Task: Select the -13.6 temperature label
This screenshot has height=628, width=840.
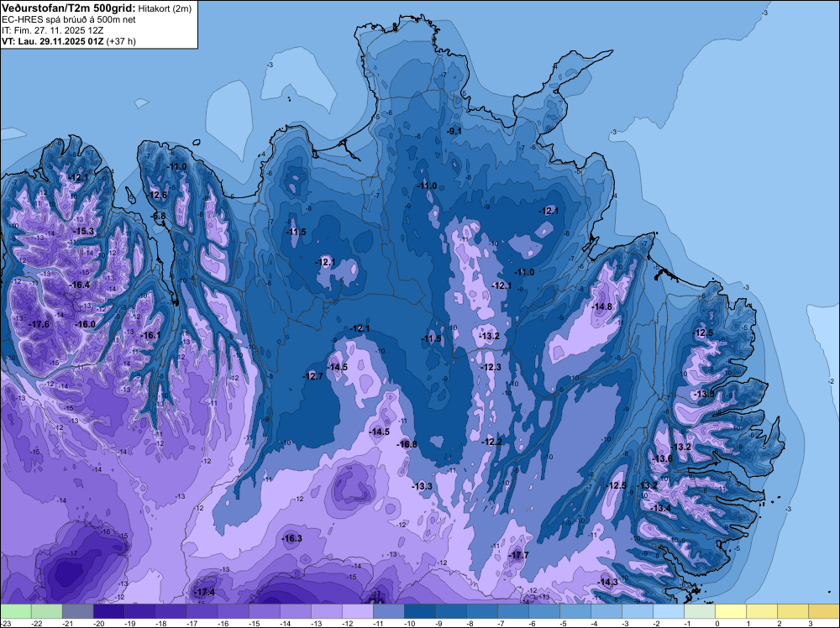Action: 662,458
